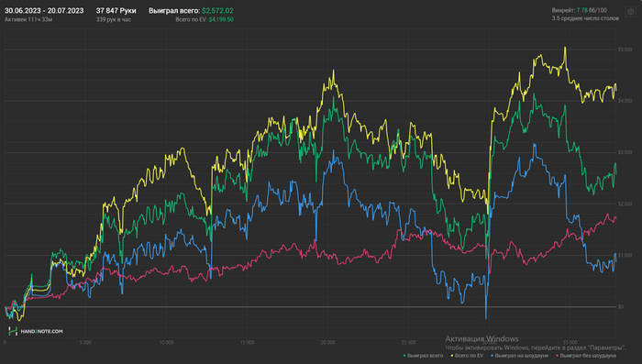Click the "339 рук в час" text

tap(114, 19)
